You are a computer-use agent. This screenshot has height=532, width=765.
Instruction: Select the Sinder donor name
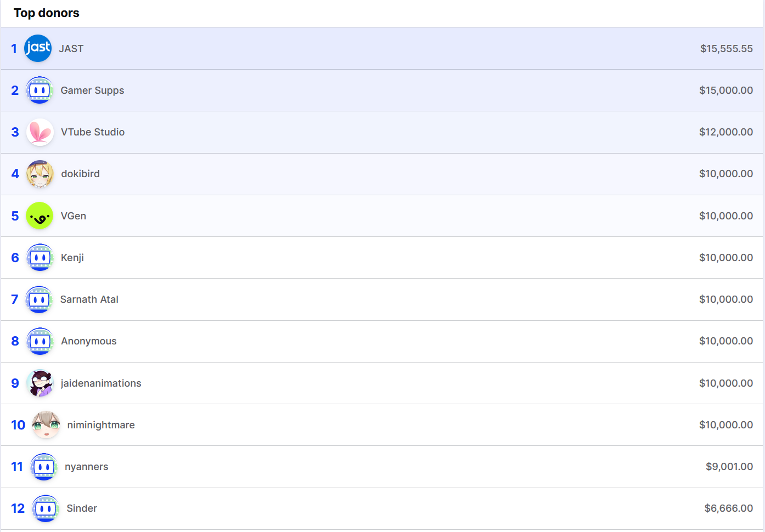pyautogui.click(x=82, y=508)
